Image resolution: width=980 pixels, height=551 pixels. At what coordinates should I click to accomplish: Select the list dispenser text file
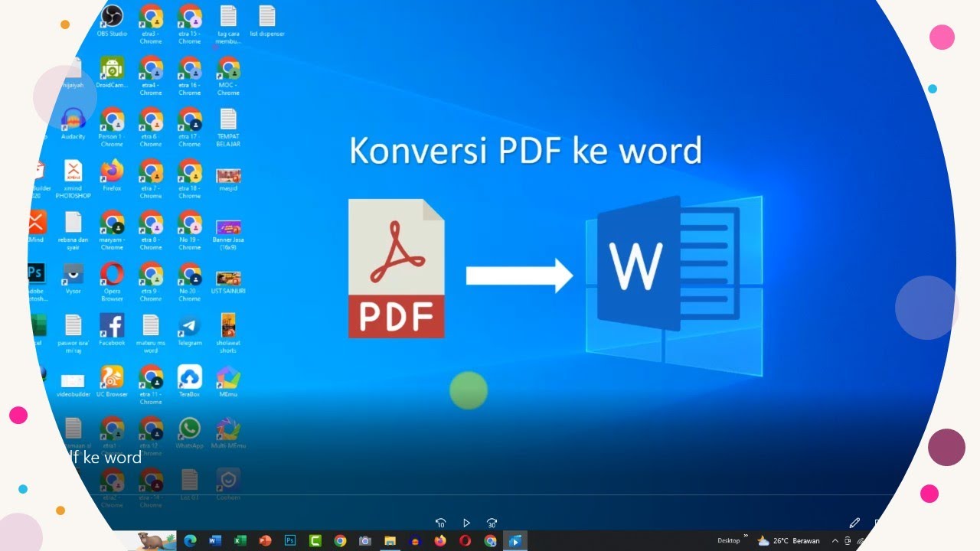coord(267,21)
